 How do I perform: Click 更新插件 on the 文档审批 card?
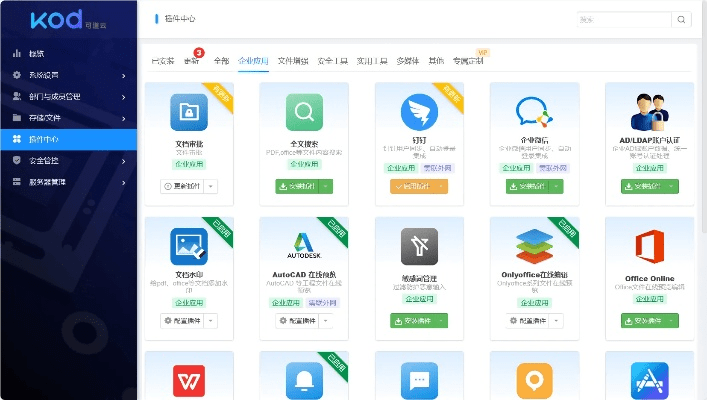(x=182, y=186)
